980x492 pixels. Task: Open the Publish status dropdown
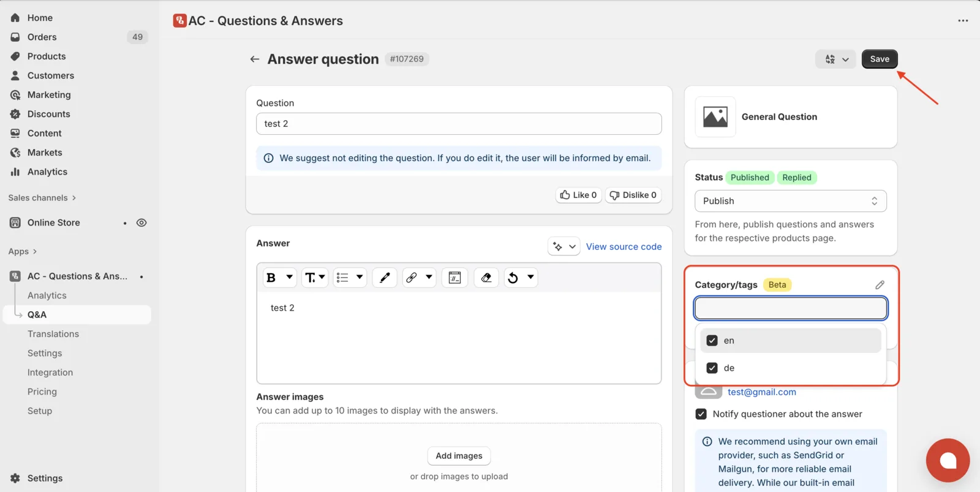[790, 201]
